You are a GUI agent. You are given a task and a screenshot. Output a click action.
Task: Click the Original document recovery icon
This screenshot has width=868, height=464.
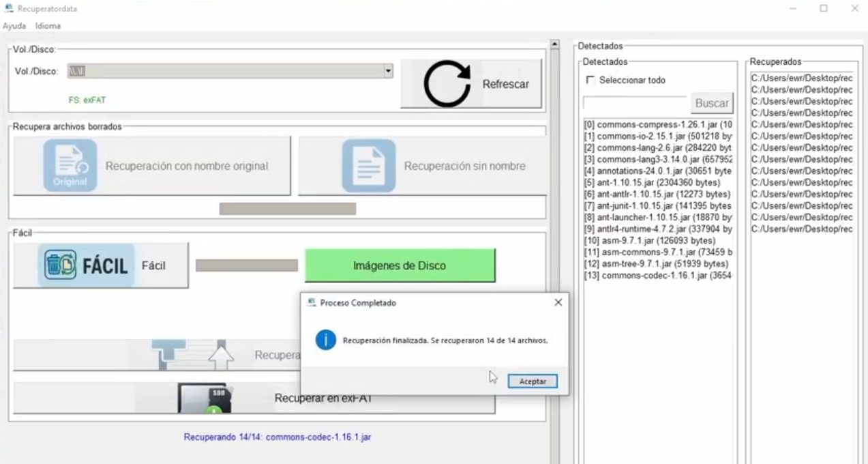pos(70,166)
